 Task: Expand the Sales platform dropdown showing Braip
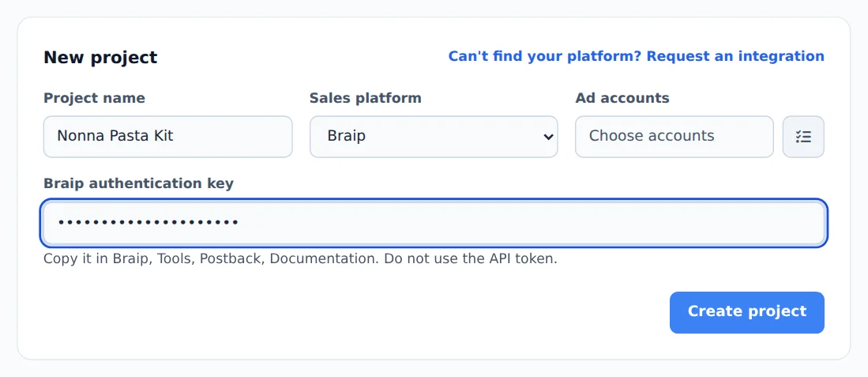[434, 137]
